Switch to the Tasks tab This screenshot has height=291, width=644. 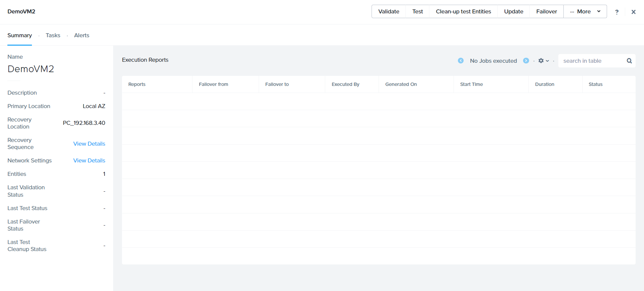pyautogui.click(x=53, y=35)
